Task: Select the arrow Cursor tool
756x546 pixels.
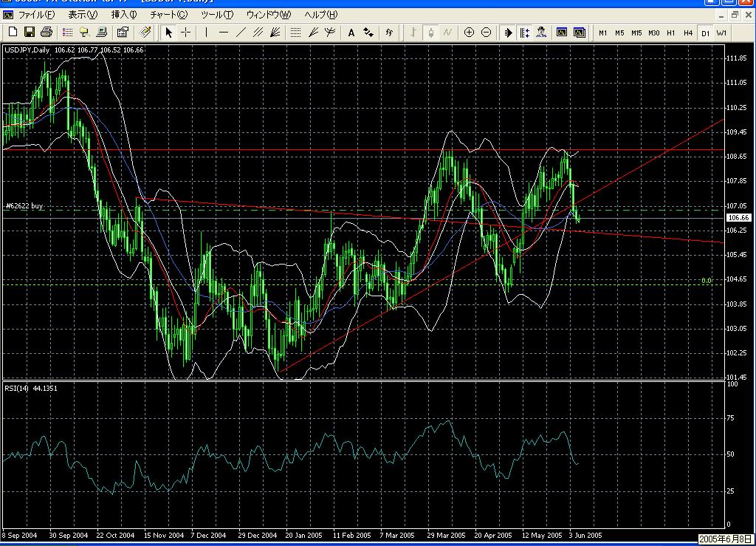Action: pos(168,33)
